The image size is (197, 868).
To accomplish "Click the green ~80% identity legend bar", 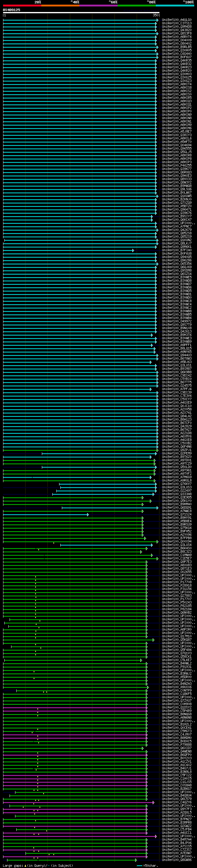I will coord(137,6).
